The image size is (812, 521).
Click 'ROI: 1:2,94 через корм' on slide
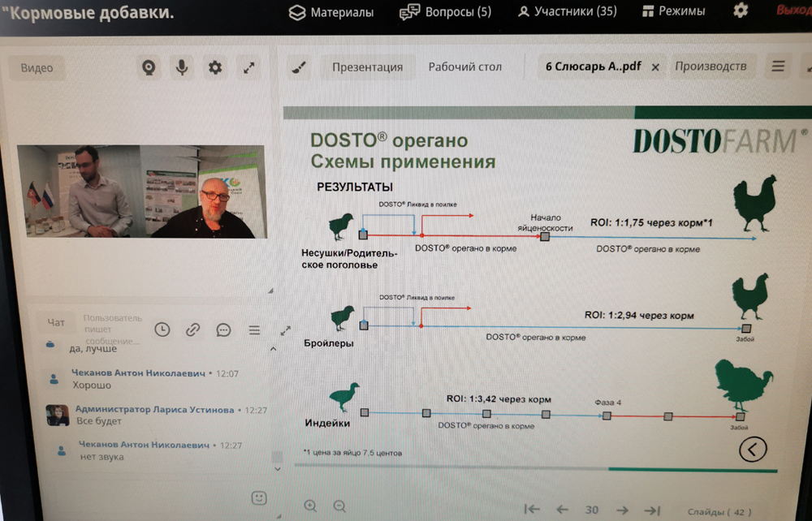[639, 315]
